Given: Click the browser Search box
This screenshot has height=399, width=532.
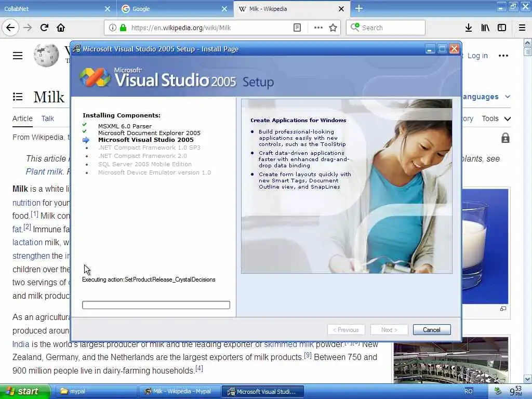Looking at the screenshot, I should tap(385, 28).
